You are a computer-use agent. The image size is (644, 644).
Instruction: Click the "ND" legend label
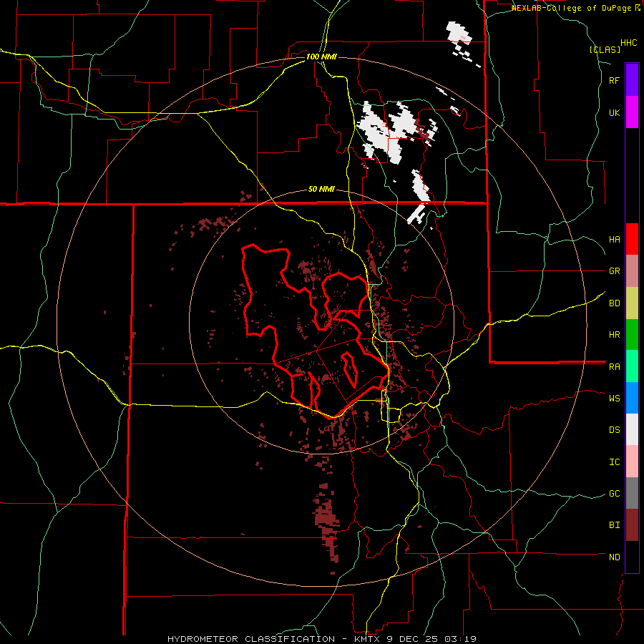614,557
